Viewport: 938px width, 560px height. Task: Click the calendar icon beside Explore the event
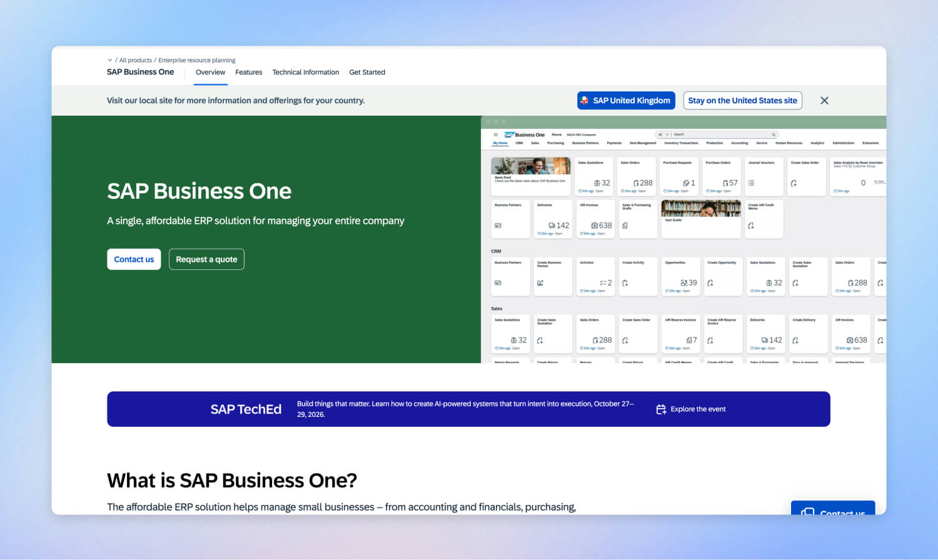(x=661, y=409)
